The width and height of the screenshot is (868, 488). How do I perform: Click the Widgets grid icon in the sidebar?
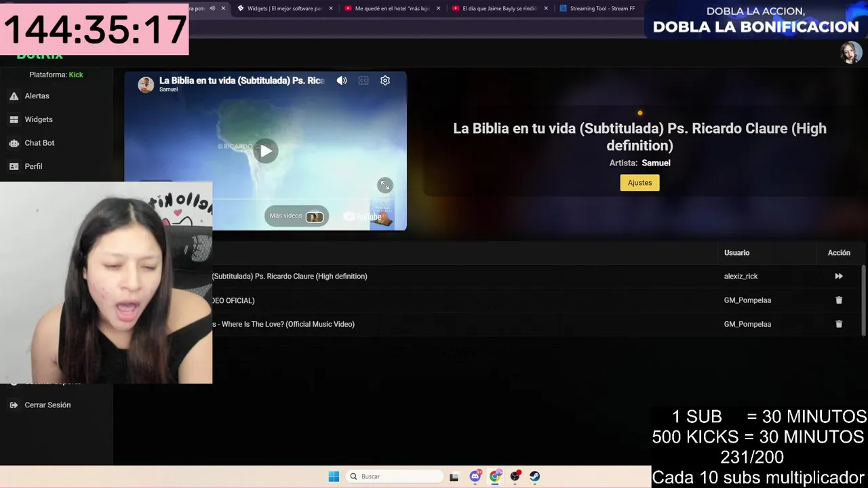[x=14, y=119]
